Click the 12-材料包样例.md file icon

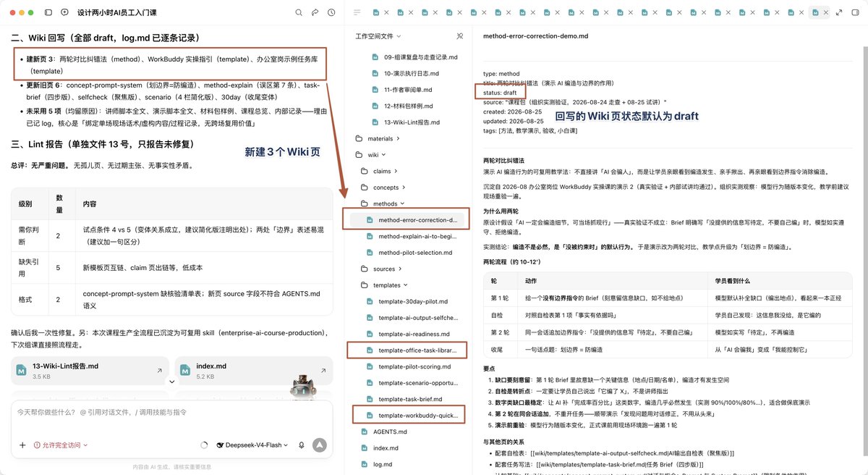[x=375, y=106]
